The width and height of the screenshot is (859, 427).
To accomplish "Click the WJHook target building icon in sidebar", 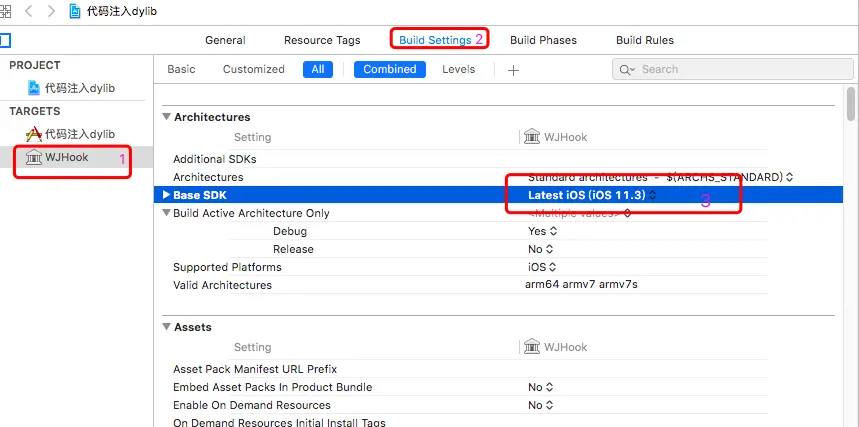I will click(33, 157).
